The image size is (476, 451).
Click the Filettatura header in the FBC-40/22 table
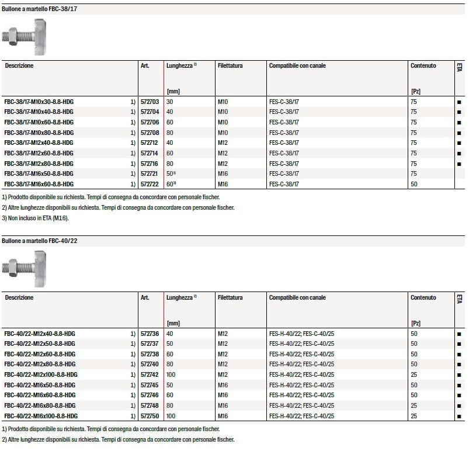point(230,297)
